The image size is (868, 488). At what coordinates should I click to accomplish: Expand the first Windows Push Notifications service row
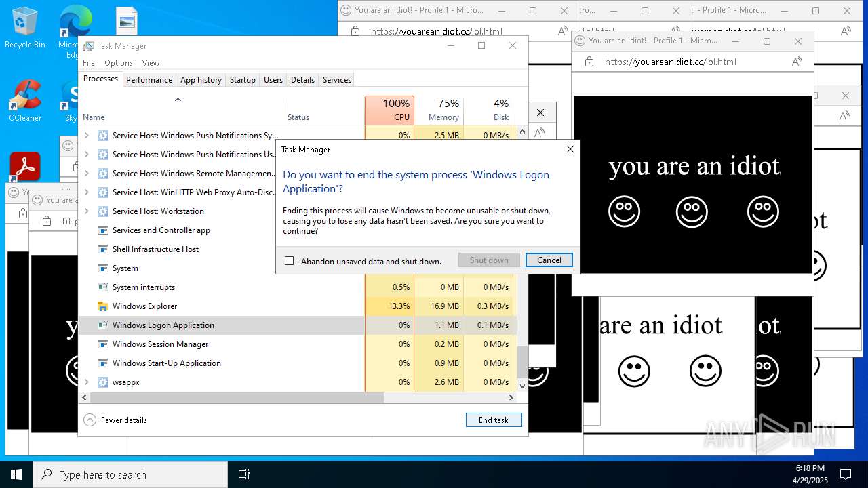coord(87,136)
